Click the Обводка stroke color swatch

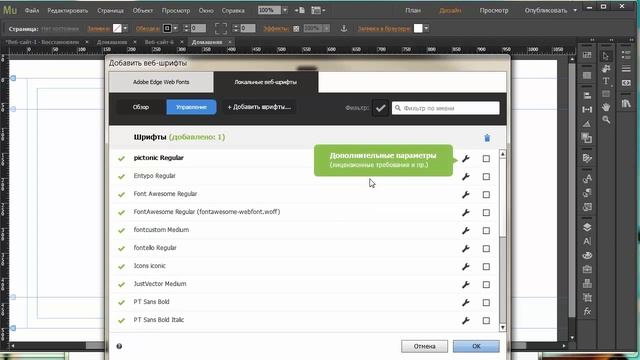point(167,28)
